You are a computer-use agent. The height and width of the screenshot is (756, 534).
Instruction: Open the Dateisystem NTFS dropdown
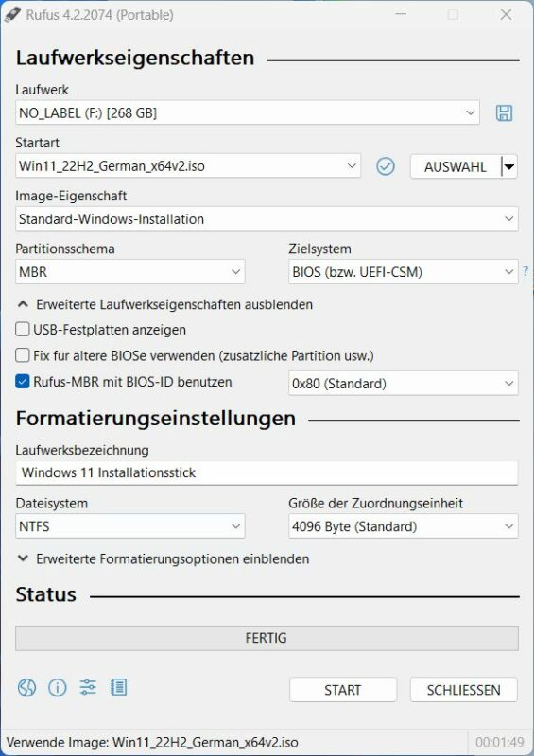(x=130, y=526)
